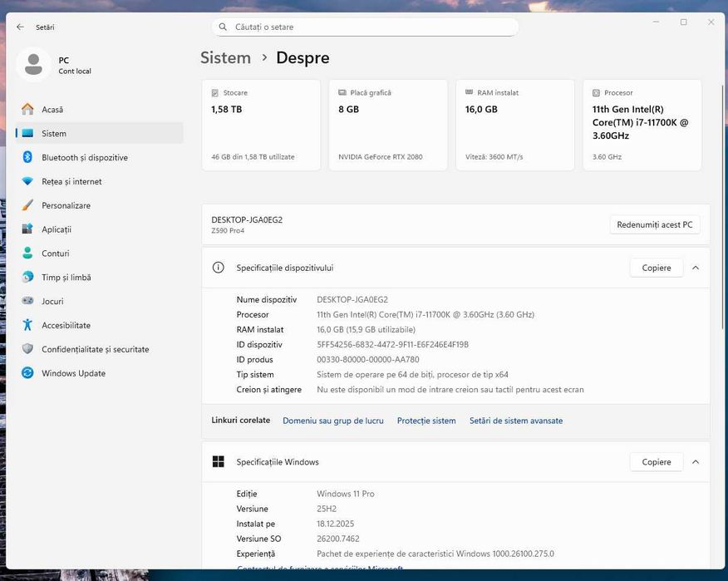Click the Jocuri controller icon
728x581 pixels.
(27, 301)
